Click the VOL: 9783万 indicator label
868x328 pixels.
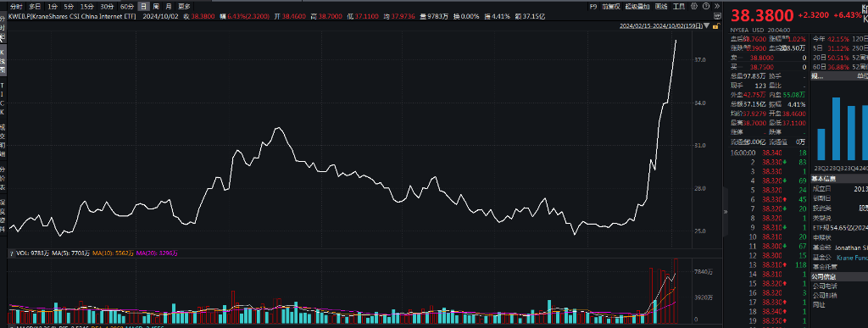click(33, 253)
